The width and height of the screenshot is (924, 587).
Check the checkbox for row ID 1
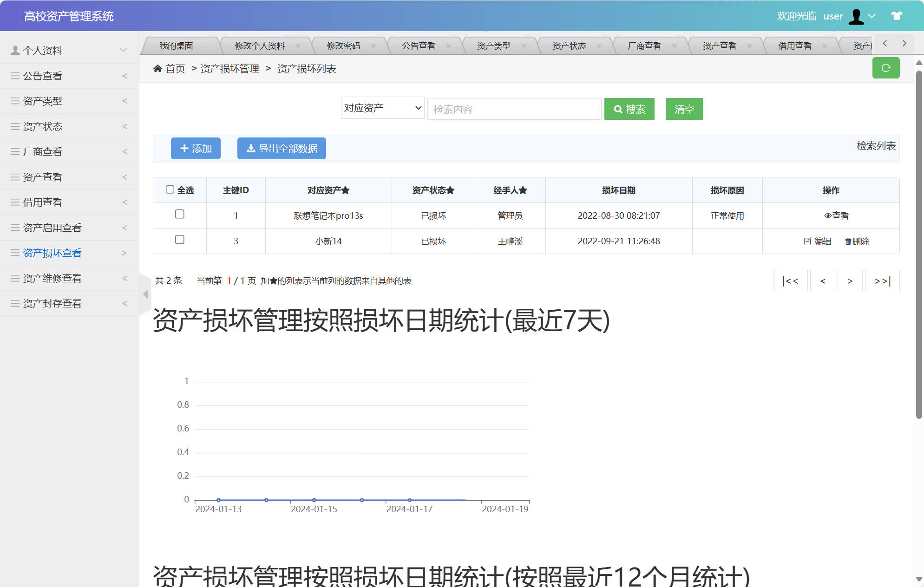[x=180, y=214]
